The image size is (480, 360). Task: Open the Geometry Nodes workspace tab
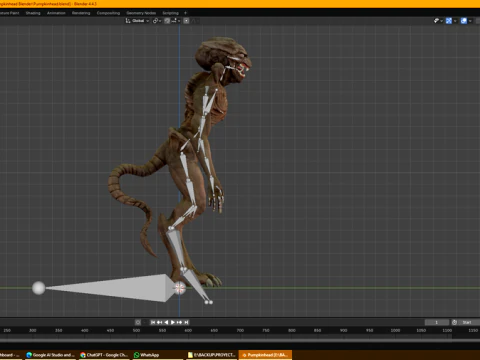[141, 13]
